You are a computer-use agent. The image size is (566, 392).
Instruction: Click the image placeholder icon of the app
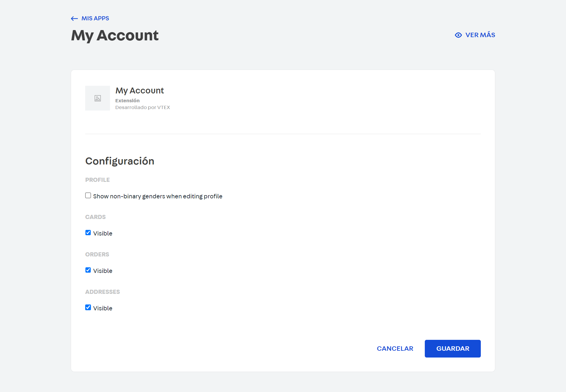click(x=97, y=98)
